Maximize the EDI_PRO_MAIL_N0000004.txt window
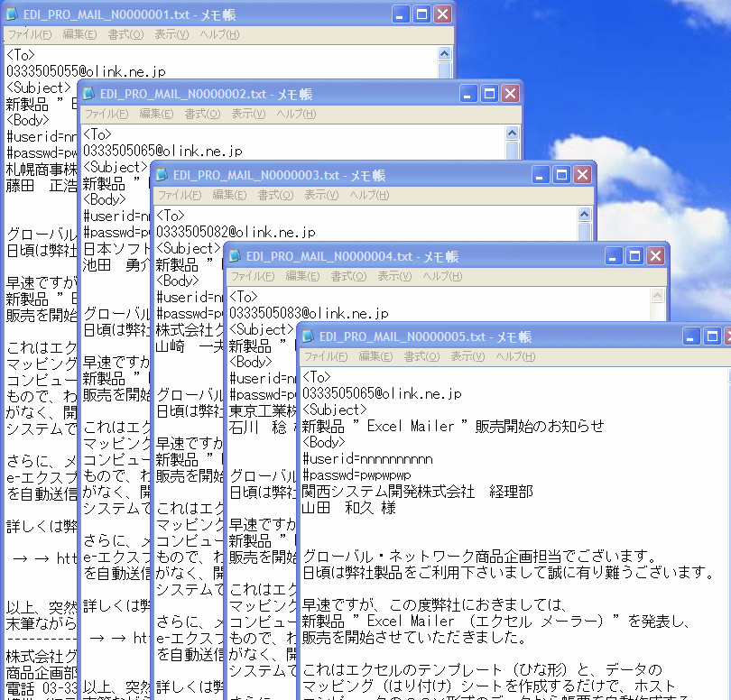731x700 pixels. pos(635,256)
